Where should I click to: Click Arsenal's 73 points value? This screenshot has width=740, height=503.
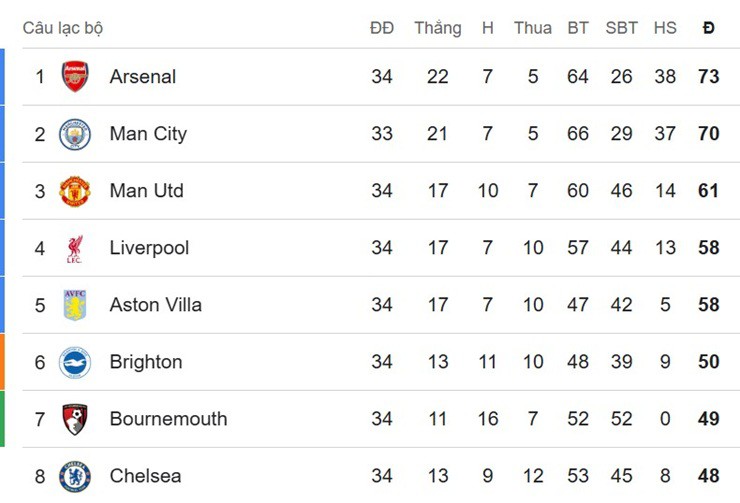click(x=709, y=77)
